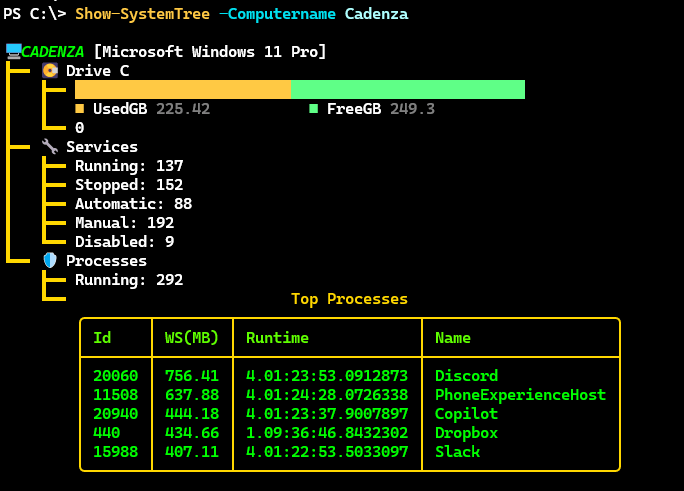Click the value 225.42
The image size is (684, 491).
point(183,109)
